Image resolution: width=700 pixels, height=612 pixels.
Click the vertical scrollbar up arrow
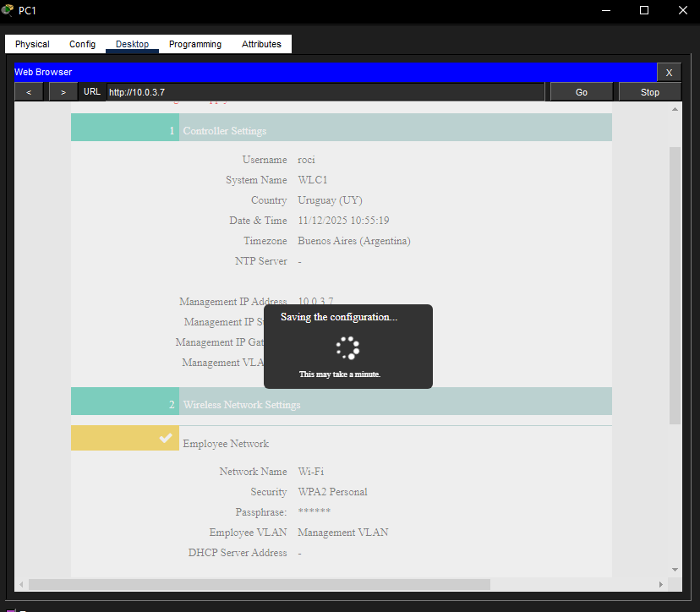click(x=675, y=110)
